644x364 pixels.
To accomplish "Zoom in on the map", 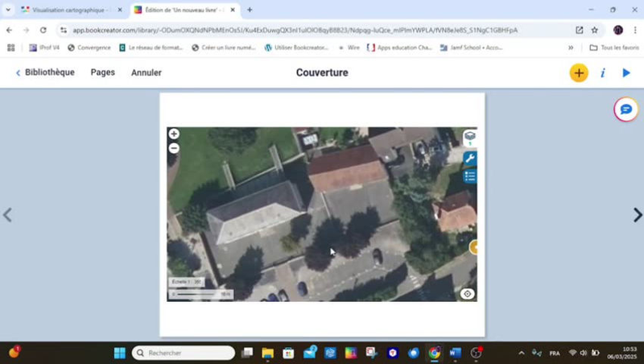I will (x=174, y=134).
